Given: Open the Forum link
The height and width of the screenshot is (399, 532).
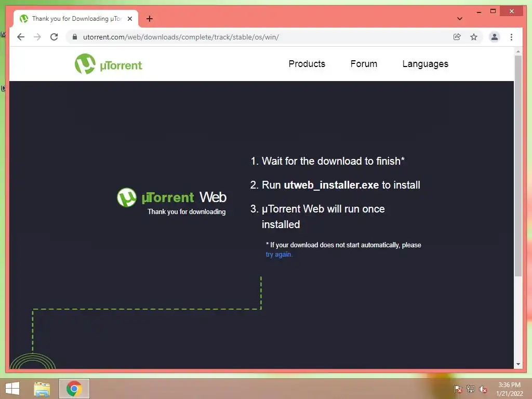Looking at the screenshot, I should pos(364,64).
